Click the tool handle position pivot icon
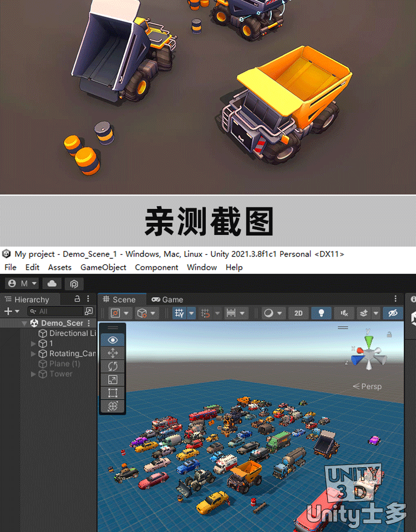 [x=115, y=313]
